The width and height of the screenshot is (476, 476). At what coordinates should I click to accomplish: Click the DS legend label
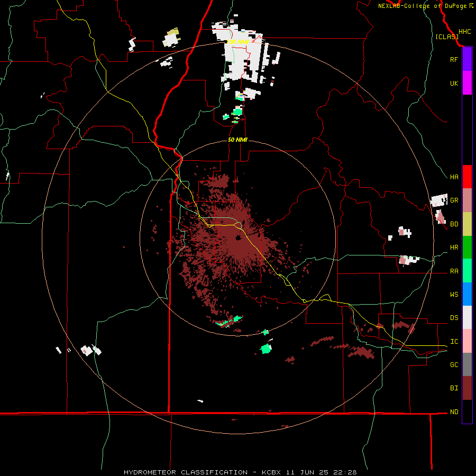click(x=454, y=318)
